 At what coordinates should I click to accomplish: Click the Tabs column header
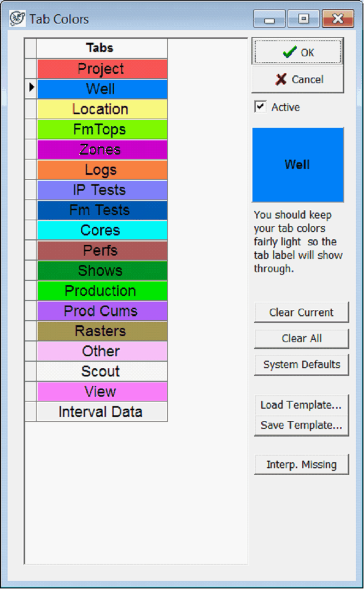(102, 49)
